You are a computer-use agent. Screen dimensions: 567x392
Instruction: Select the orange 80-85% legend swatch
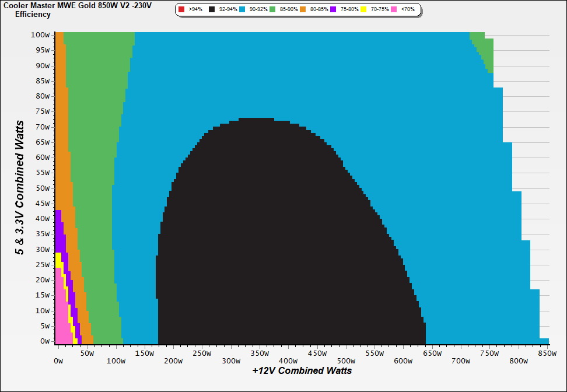[303, 10]
